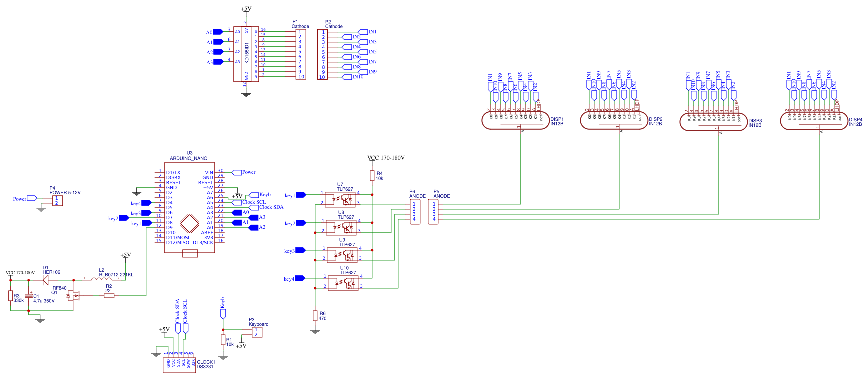This screenshot has width=868, height=378.
Task: Select the D1 HER106 diode symbol
Action: 45,280
